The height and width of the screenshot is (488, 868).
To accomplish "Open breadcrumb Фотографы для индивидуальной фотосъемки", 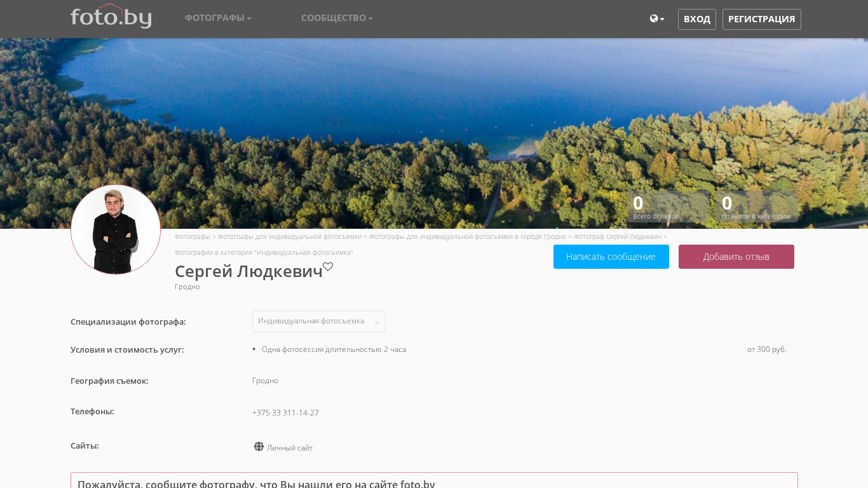I will pos(290,236).
